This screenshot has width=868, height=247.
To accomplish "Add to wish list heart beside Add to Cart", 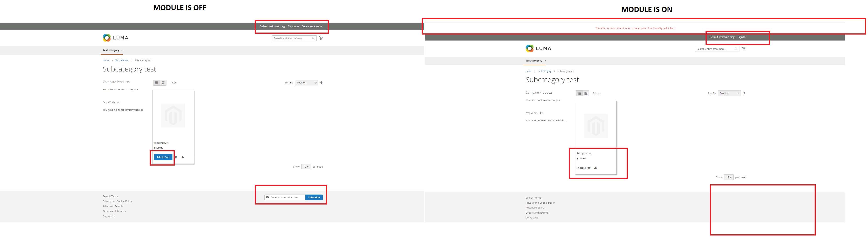I will (176, 157).
